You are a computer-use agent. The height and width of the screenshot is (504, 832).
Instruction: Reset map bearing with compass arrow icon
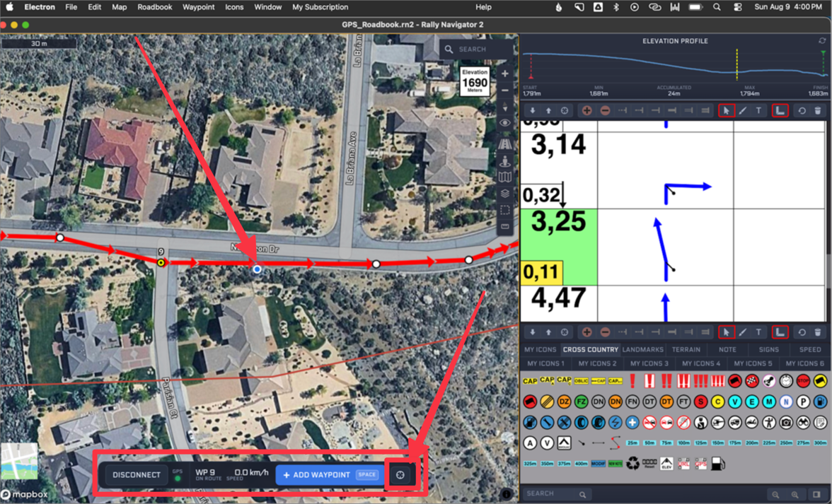tap(504, 107)
